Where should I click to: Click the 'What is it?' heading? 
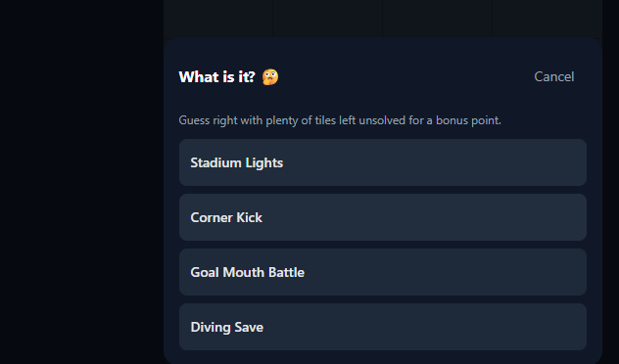tap(216, 77)
